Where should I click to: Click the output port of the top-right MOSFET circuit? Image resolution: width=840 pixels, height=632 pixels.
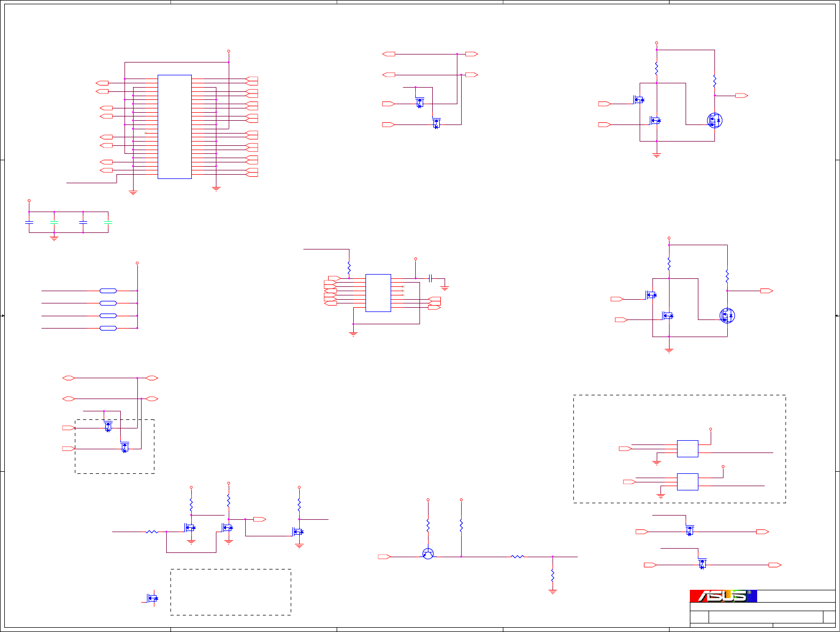click(x=742, y=96)
